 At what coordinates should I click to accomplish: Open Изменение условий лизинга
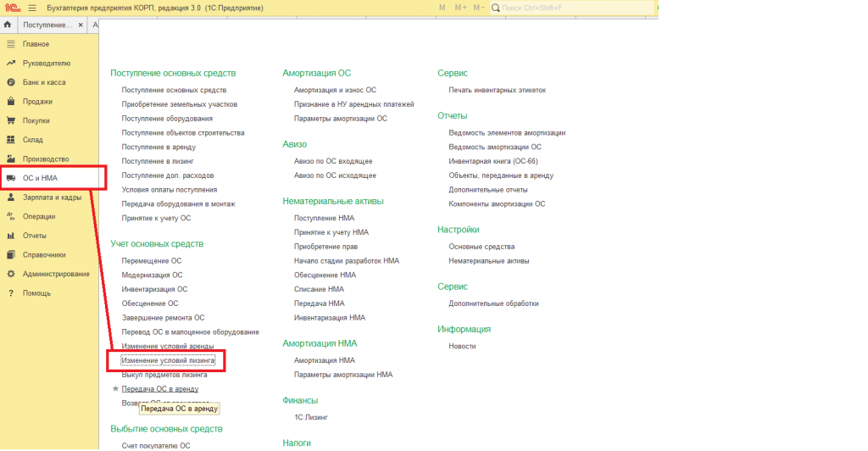coord(168,360)
